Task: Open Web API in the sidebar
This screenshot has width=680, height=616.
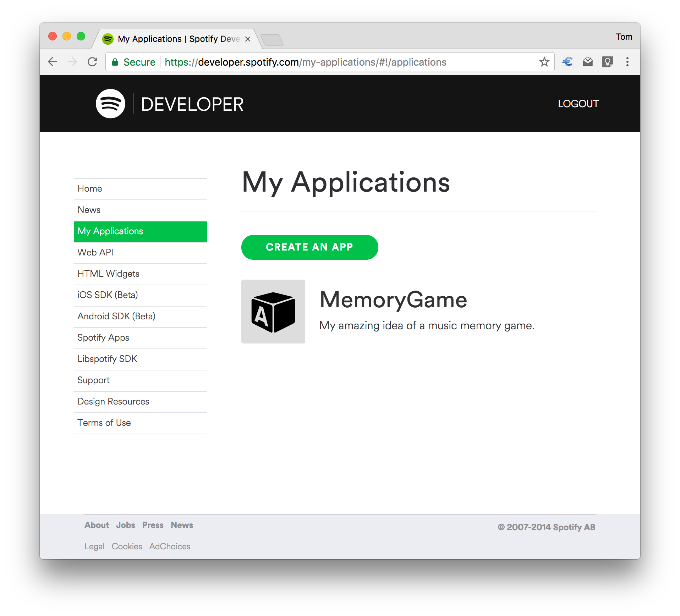Action: tap(141, 253)
